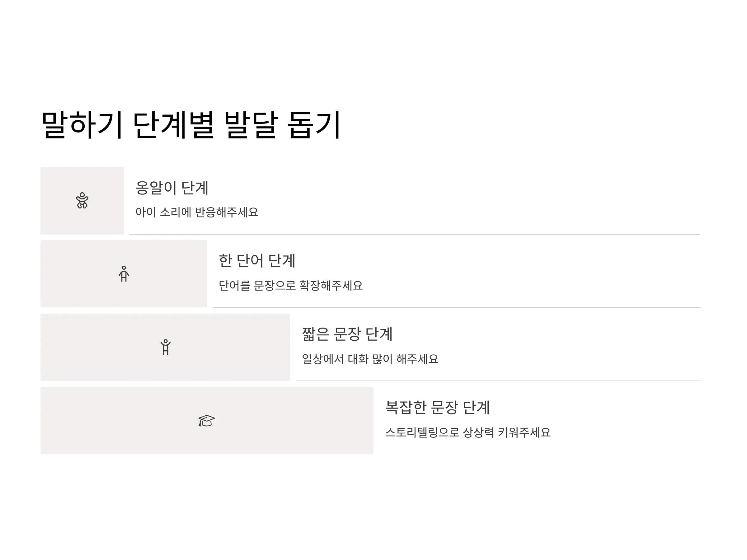Click the gray block beside 짧은 문장 단계

coord(165,347)
